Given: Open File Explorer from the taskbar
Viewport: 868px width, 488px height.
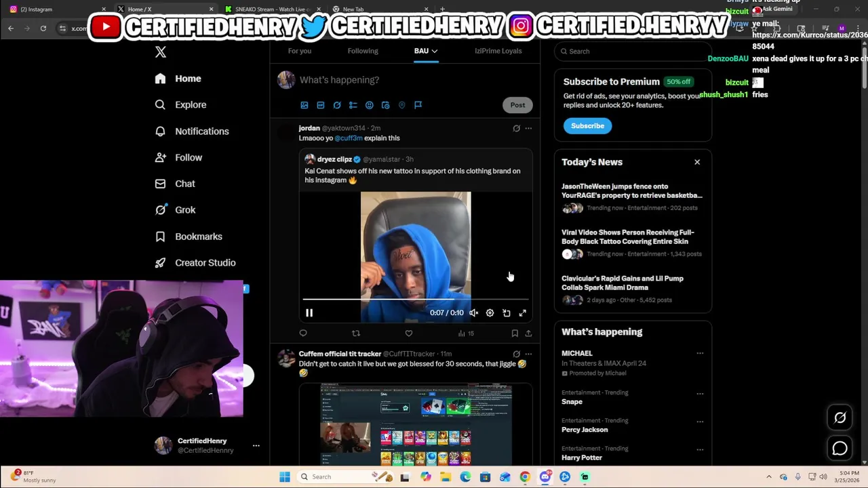Looking at the screenshot, I should tap(446, 477).
